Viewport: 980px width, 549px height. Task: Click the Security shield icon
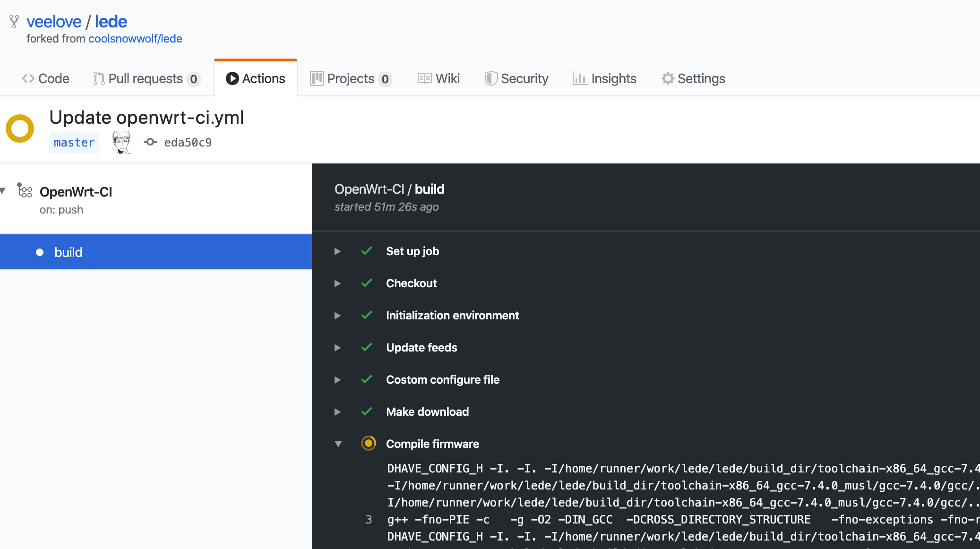tap(491, 78)
